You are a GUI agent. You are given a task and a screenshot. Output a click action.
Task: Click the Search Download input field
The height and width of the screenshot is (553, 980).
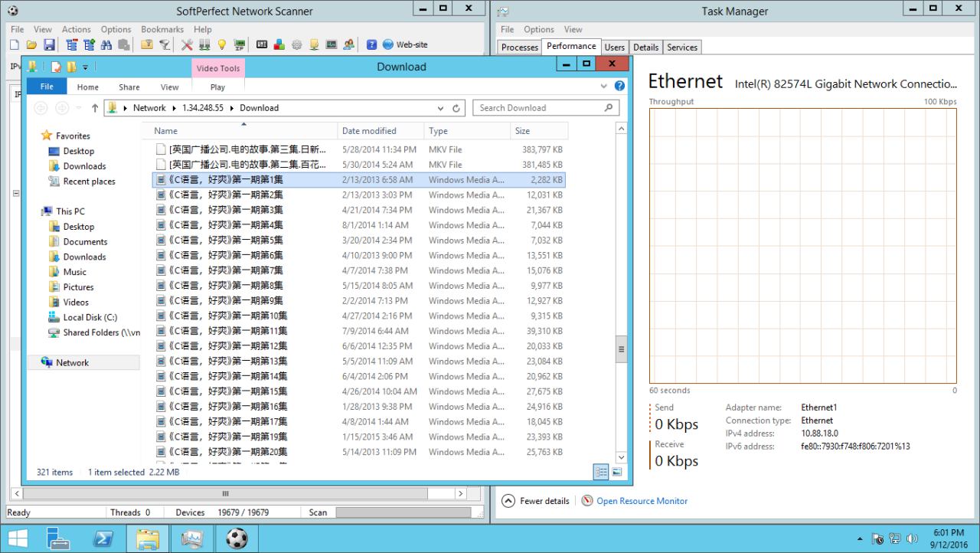[539, 108]
